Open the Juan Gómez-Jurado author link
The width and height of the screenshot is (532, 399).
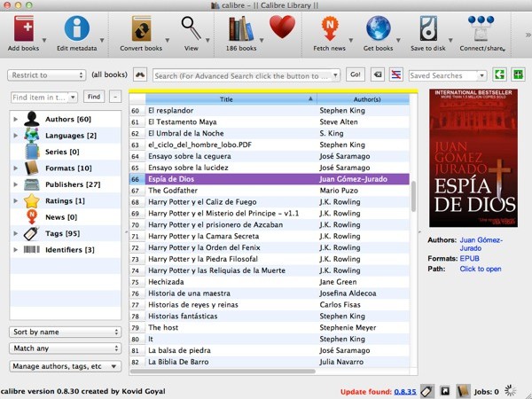(x=481, y=244)
